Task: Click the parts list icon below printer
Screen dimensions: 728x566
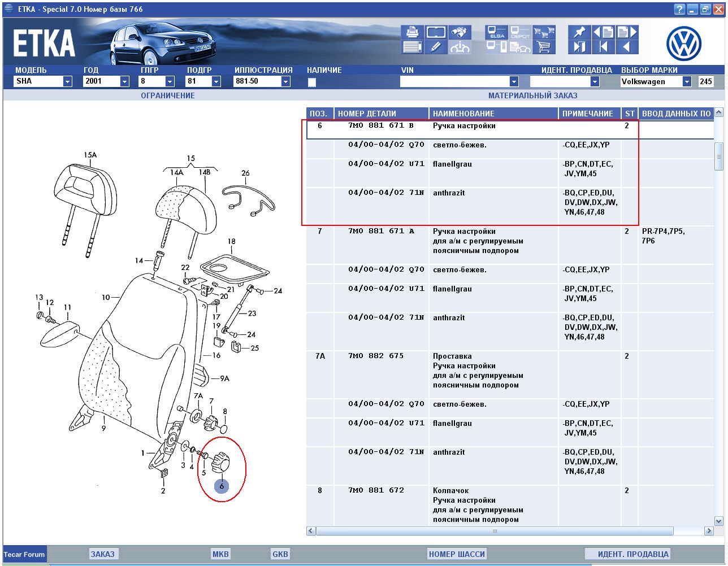Action: pyautogui.click(x=413, y=47)
